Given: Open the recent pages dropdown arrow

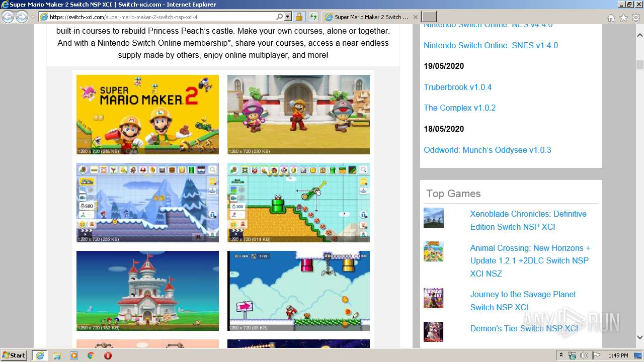Looking at the screenshot, I should [x=33, y=17].
